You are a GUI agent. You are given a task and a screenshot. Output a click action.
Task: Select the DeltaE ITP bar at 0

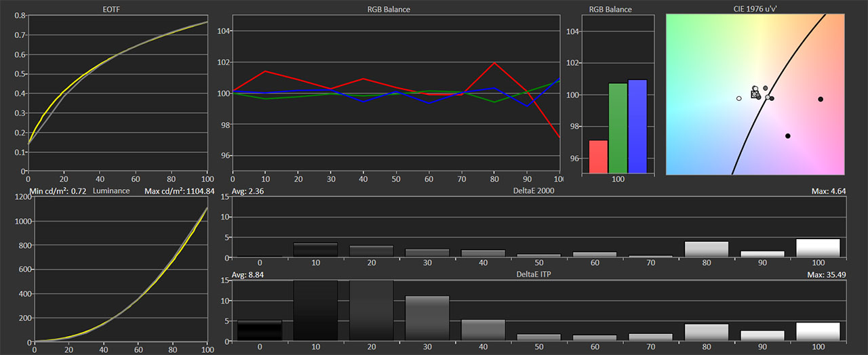tap(259, 331)
